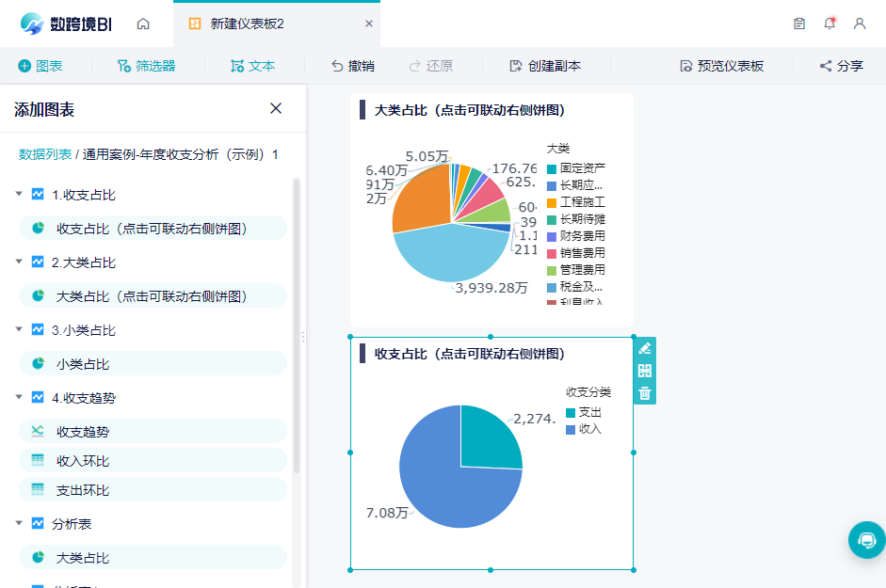Follow the 数据列表 breadcrumb link
The width and height of the screenshot is (886, 588).
(45, 155)
